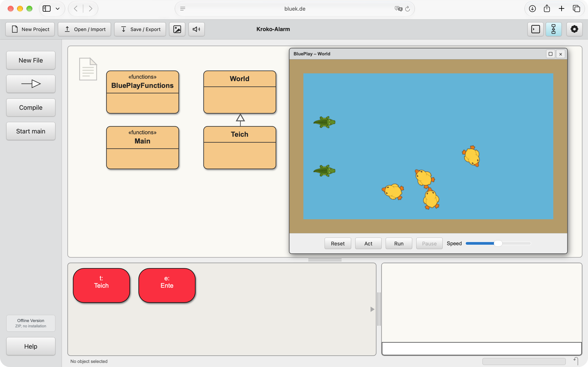The image size is (588, 367).
Task: Click the inheritance arrowhead below World
Action: pyautogui.click(x=240, y=118)
